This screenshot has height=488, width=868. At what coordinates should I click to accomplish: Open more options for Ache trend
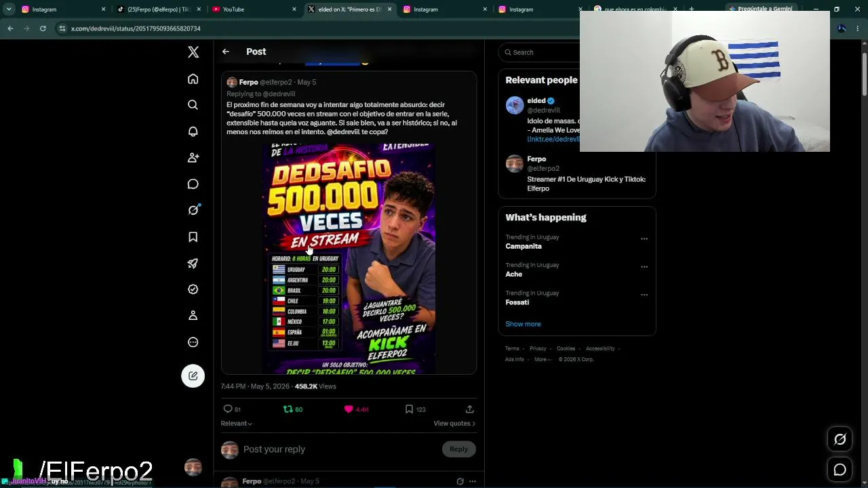point(644,266)
